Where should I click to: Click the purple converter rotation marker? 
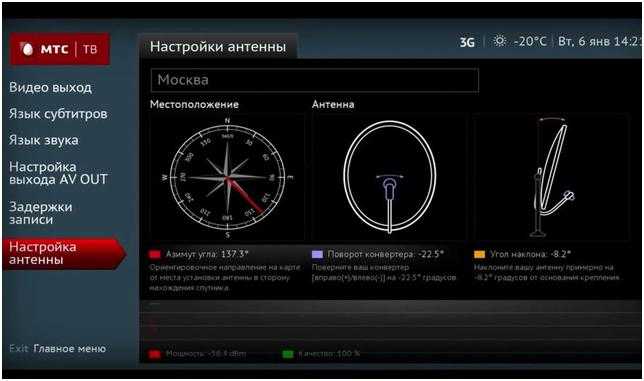pos(317,255)
